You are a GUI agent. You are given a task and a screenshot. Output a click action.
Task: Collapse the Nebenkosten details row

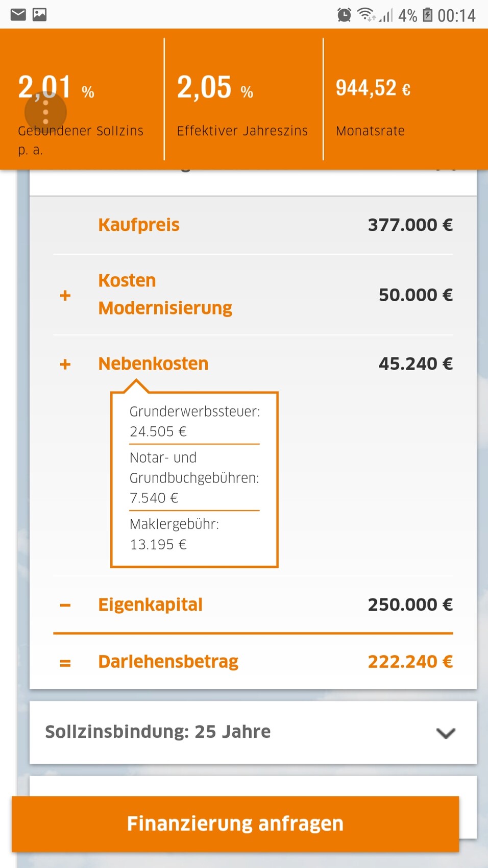153,364
